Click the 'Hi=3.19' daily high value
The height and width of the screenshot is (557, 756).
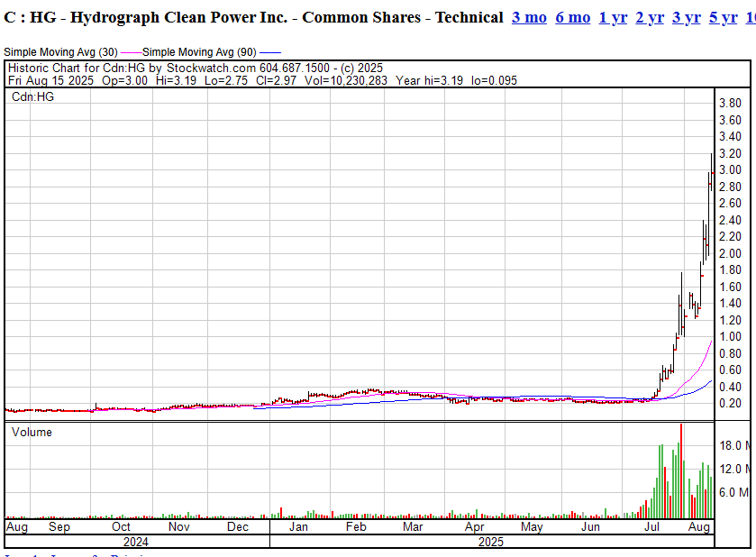pos(176,80)
